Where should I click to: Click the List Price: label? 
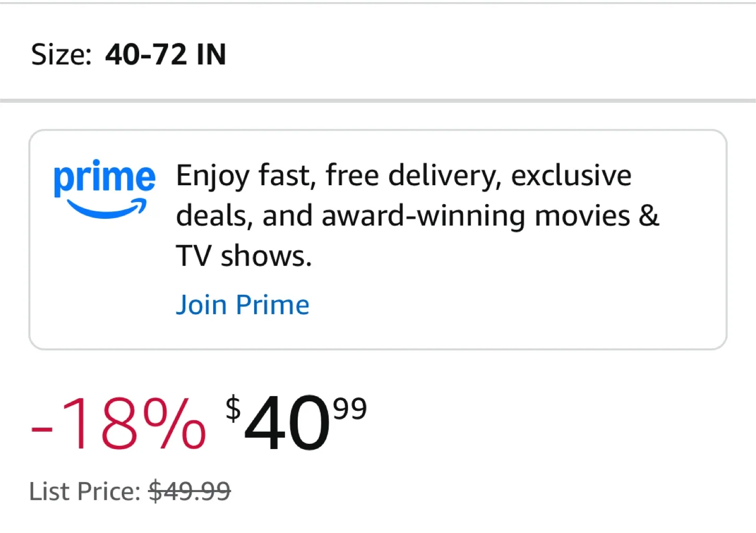pos(85,492)
